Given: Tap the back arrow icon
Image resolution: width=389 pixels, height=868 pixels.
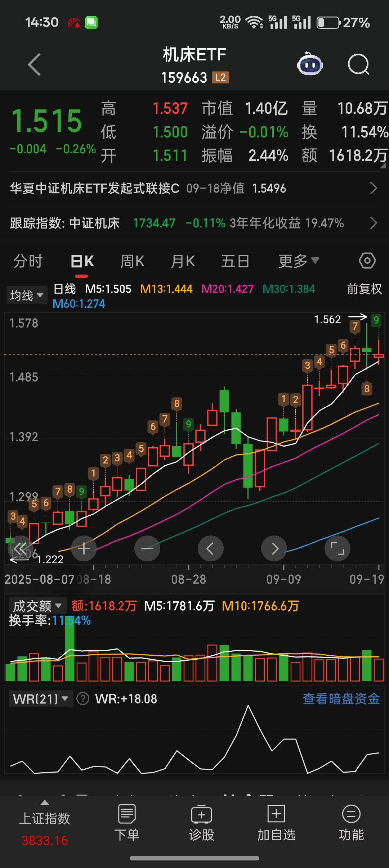Looking at the screenshot, I should [x=34, y=65].
